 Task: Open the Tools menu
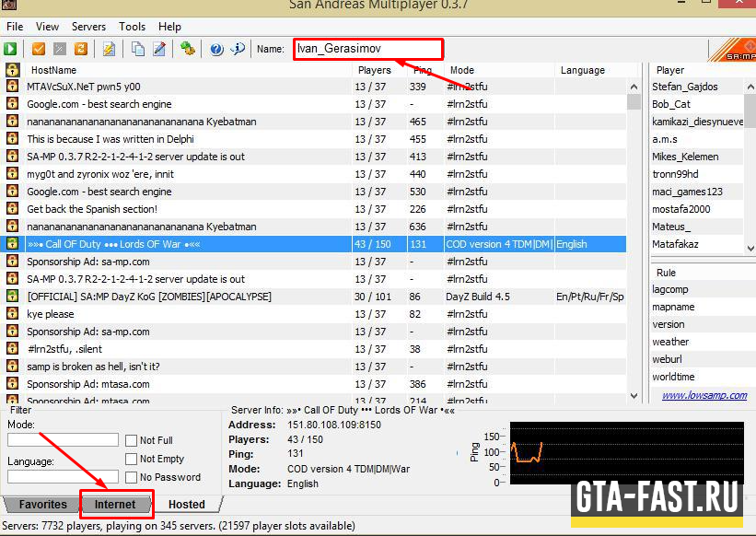[x=132, y=27]
